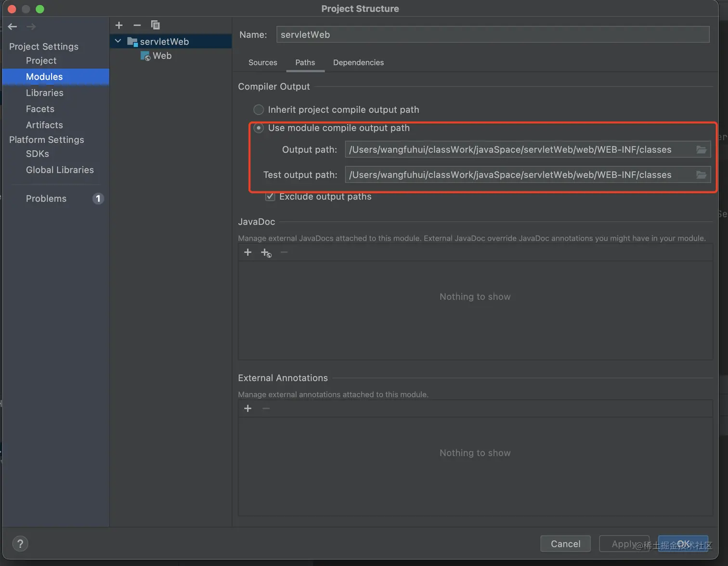728x566 pixels.
Task: Add a JavaDoc path
Action: (248, 252)
